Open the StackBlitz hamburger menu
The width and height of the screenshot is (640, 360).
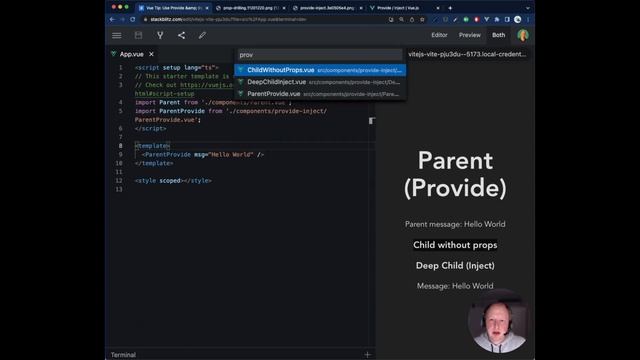click(x=117, y=36)
